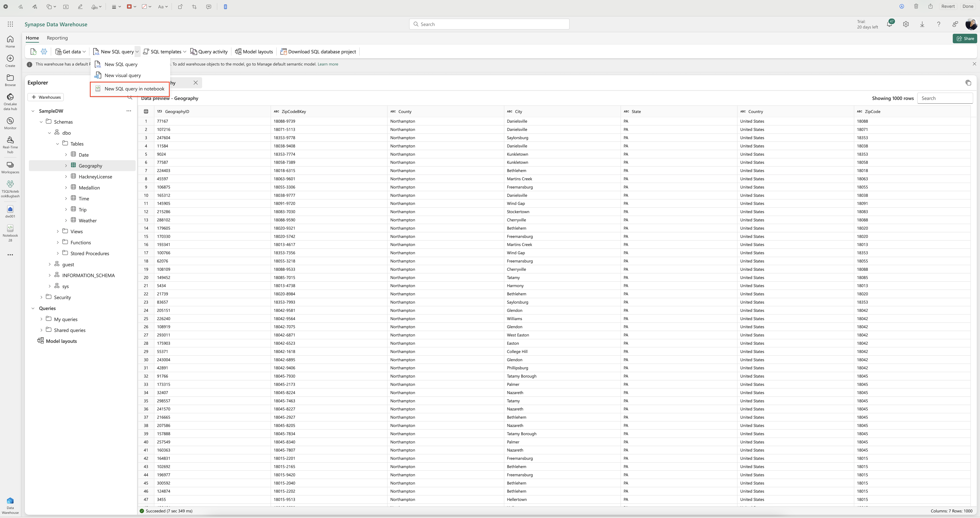Open New visual query option
980x518 pixels.
tap(122, 75)
